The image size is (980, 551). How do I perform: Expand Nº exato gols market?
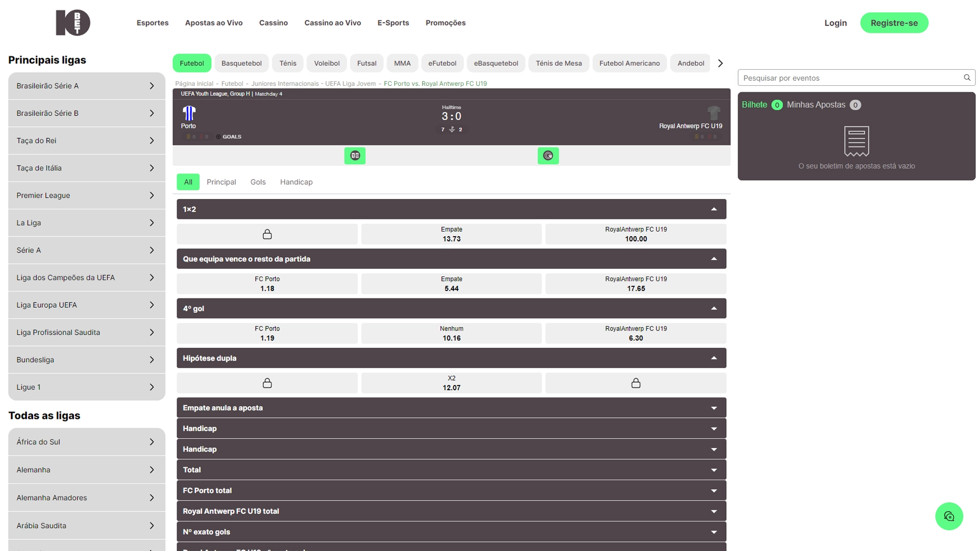[451, 532]
